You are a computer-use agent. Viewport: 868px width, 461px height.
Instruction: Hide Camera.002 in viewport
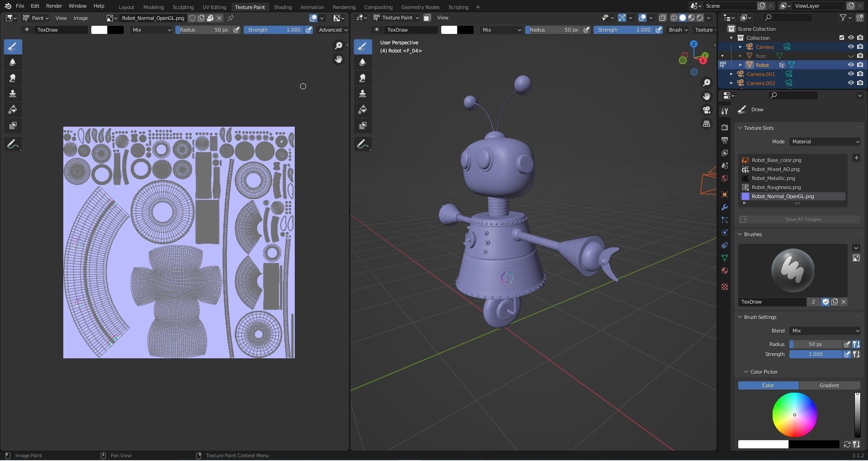click(x=850, y=83)
